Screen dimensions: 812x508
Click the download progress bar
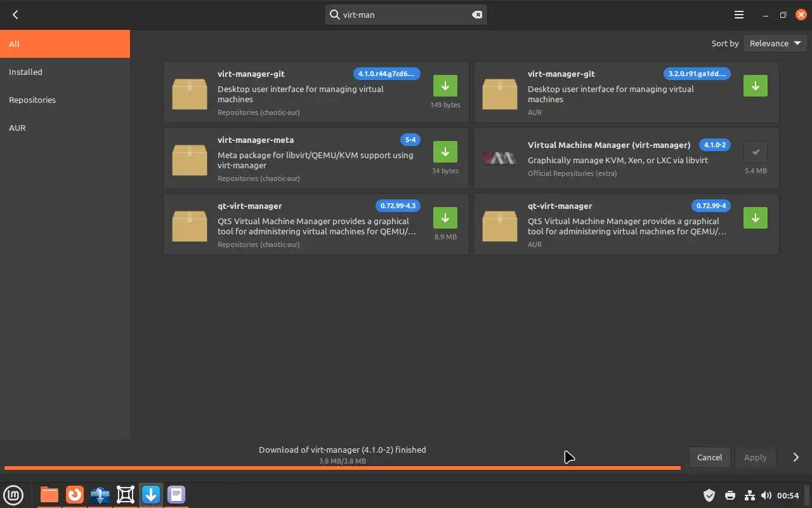click(343, 468)
